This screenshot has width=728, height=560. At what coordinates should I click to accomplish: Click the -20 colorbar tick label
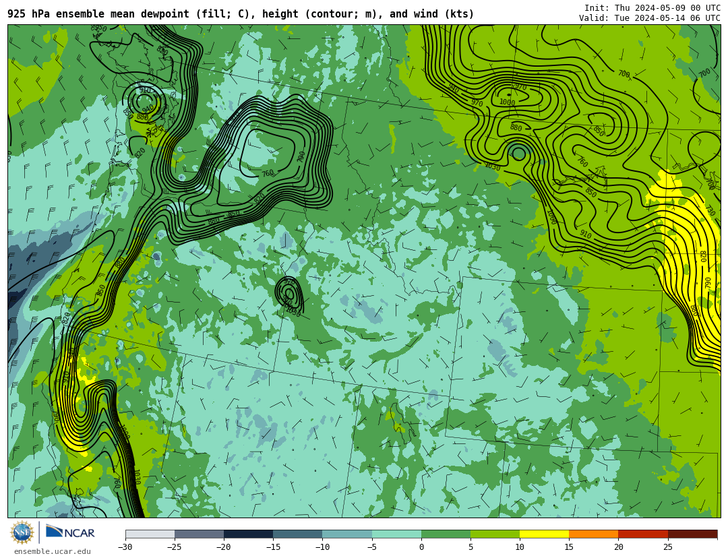(223, 547)
